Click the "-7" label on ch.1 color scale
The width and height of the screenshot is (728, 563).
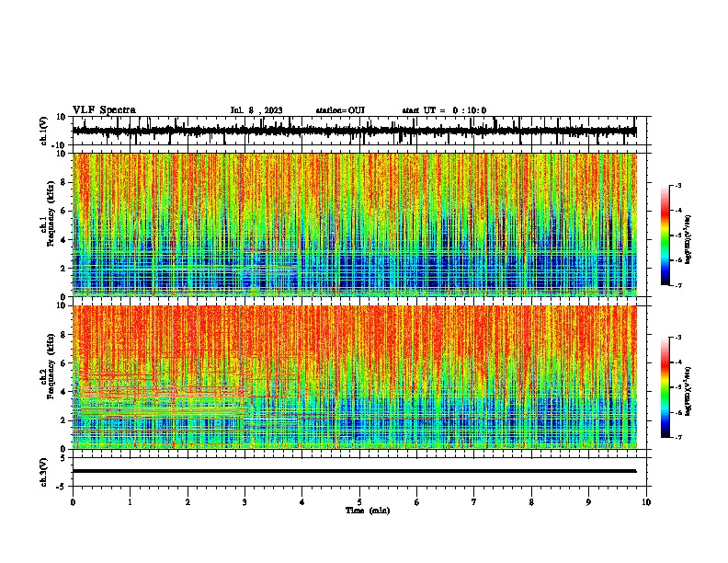(677, 285)
